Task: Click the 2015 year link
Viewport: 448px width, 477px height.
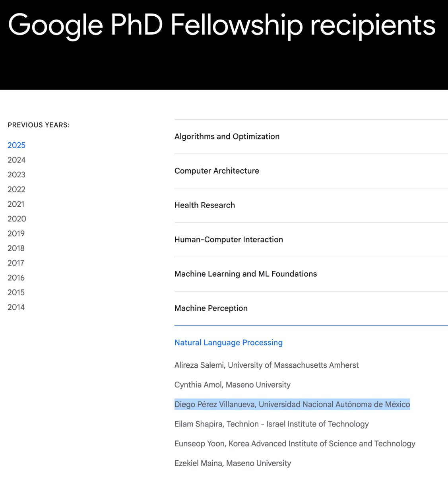Action: (16, 292)
